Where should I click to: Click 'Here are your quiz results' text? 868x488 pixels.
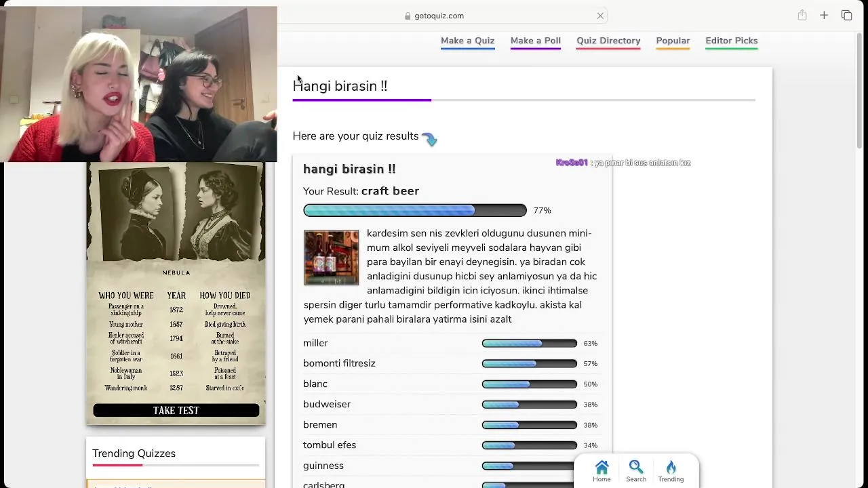coord(355,136)
